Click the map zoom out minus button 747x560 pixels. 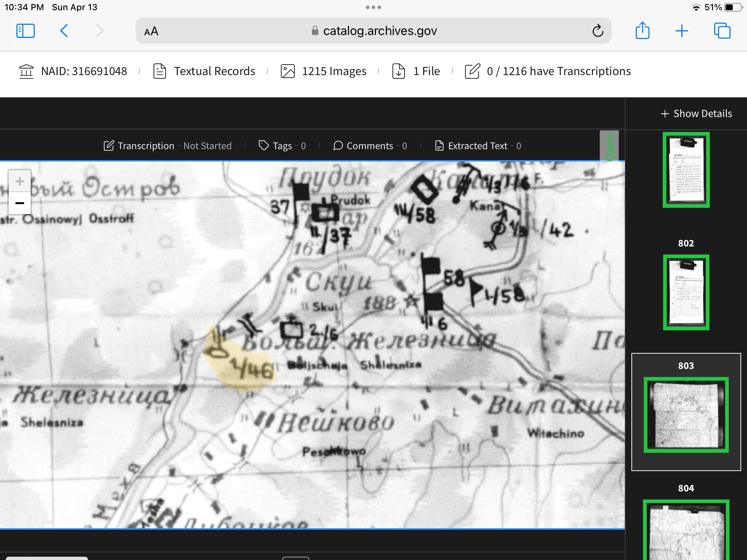(20, 203)
